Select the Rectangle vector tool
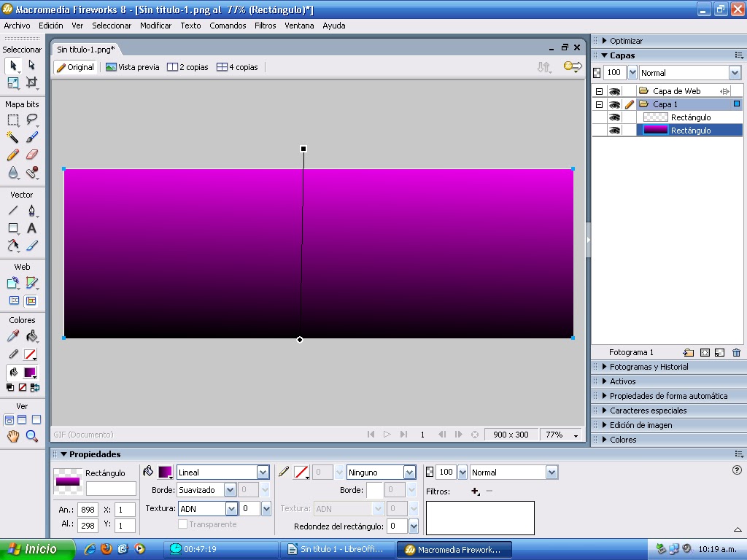Viewport: 747px width, 560px height. 13,228
